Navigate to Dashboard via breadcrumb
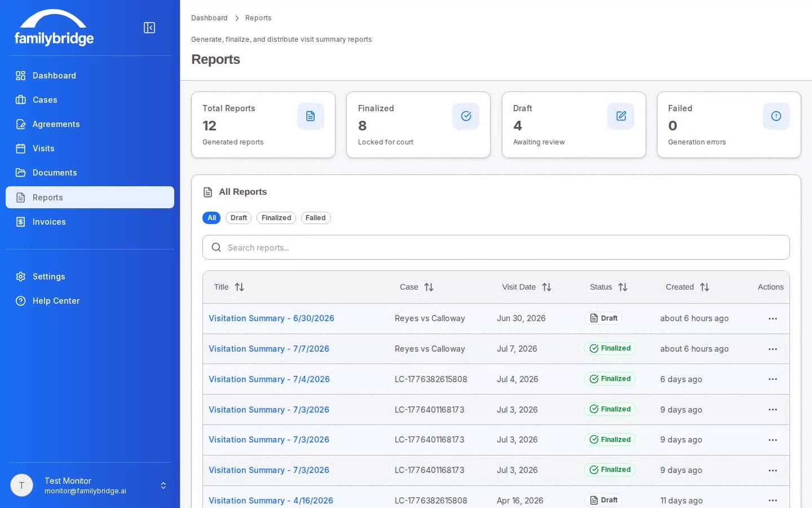 point(209,18)
